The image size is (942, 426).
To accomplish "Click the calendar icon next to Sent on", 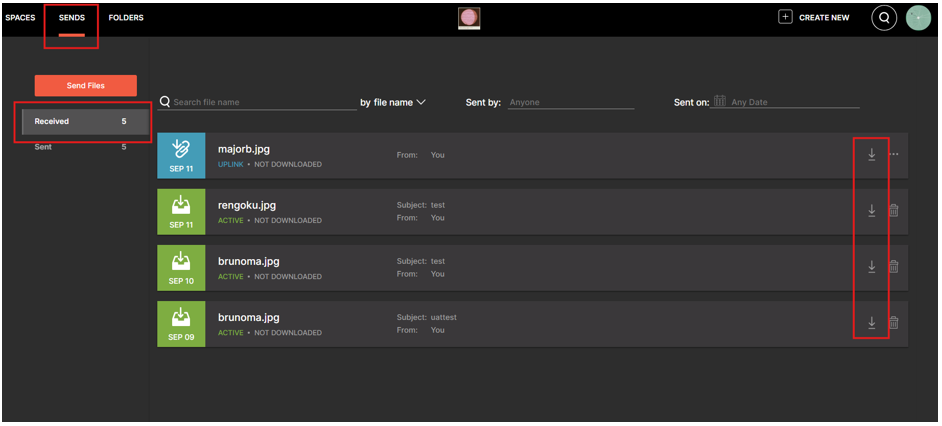I will click(x=719, y=102).
